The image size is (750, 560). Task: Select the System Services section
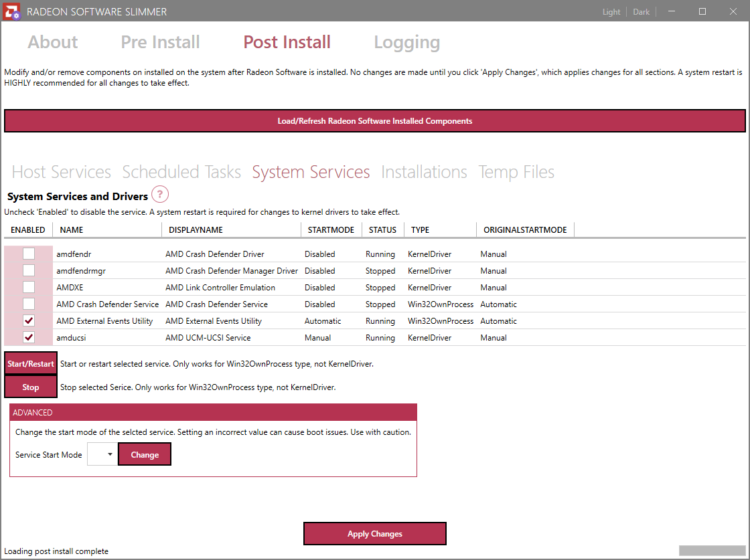click(x=311, y=172)
